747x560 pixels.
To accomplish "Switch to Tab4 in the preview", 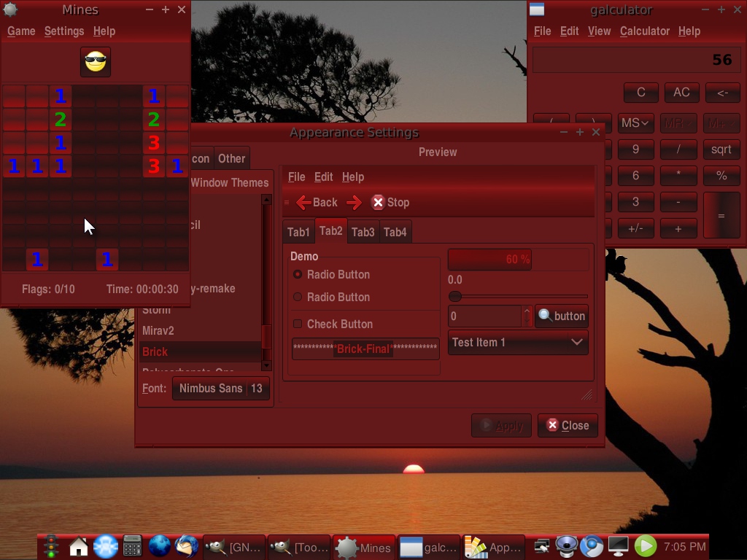I will pyautogui.click(x=395, y=232).
